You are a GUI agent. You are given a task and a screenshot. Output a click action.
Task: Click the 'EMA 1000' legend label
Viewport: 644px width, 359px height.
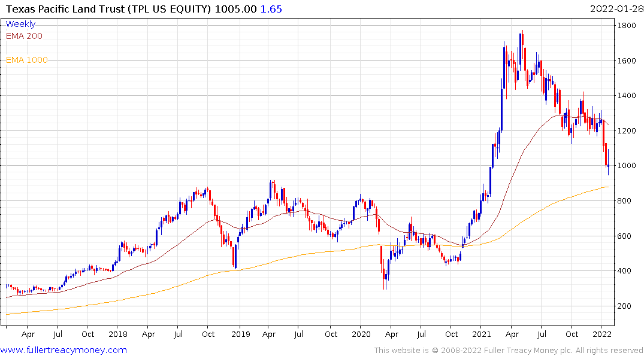27,60
